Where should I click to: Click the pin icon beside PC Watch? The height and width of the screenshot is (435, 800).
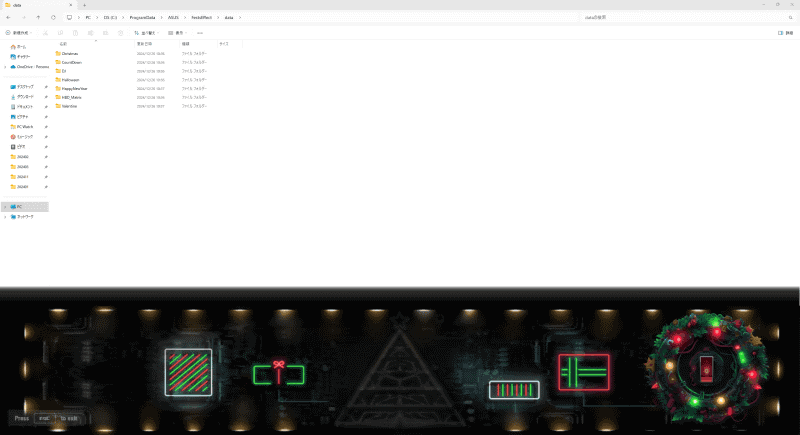[46, 126]
